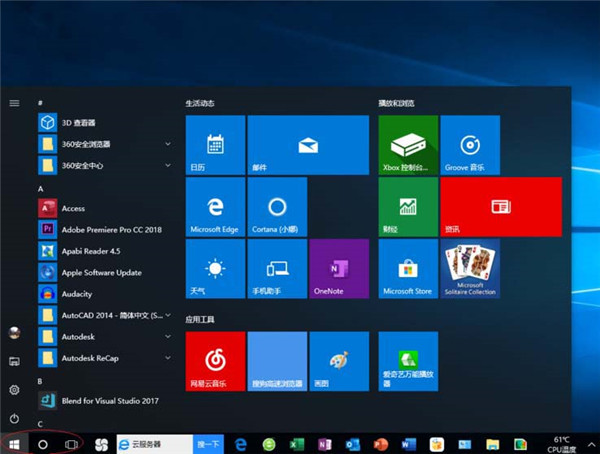
Task: Click the Power button in Start sidebar
Action: (14, 417)
